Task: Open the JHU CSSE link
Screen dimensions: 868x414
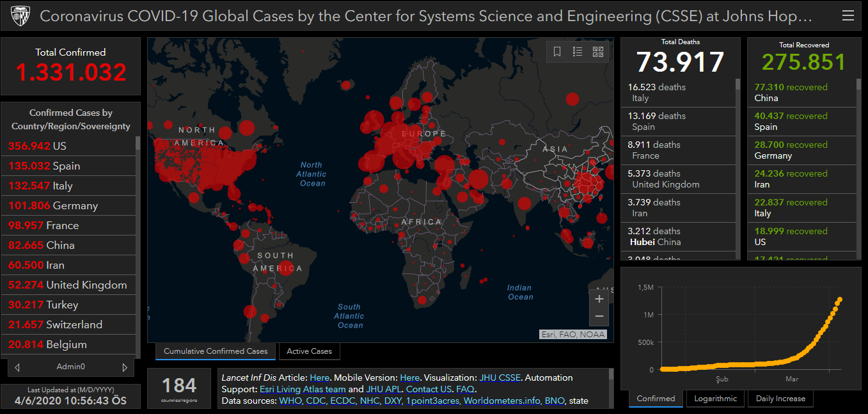Action: coord(500,378)
